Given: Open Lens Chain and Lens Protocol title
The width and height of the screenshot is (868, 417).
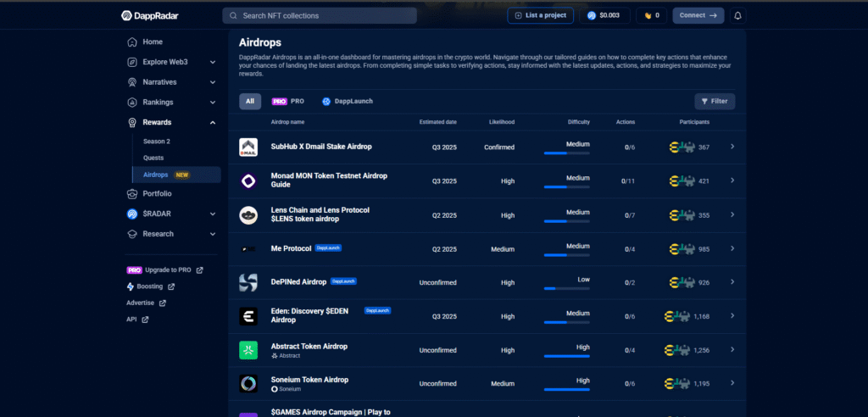Looking at the screenshot, I should click(x=320, y=214).
